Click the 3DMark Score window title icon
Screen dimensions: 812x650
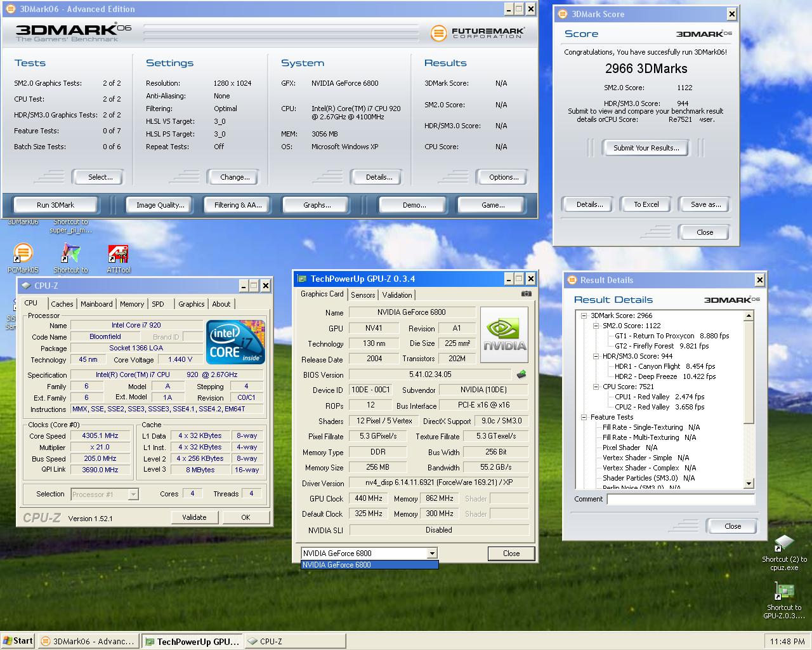tap(563, 14)
